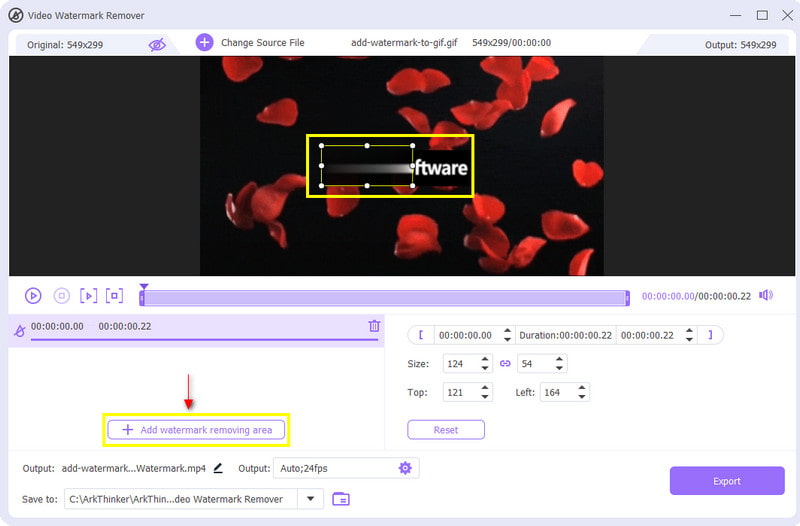Click the Export button
Image resolution: width=800 pixels, height=526 pixels.
[x=727, y=481]
